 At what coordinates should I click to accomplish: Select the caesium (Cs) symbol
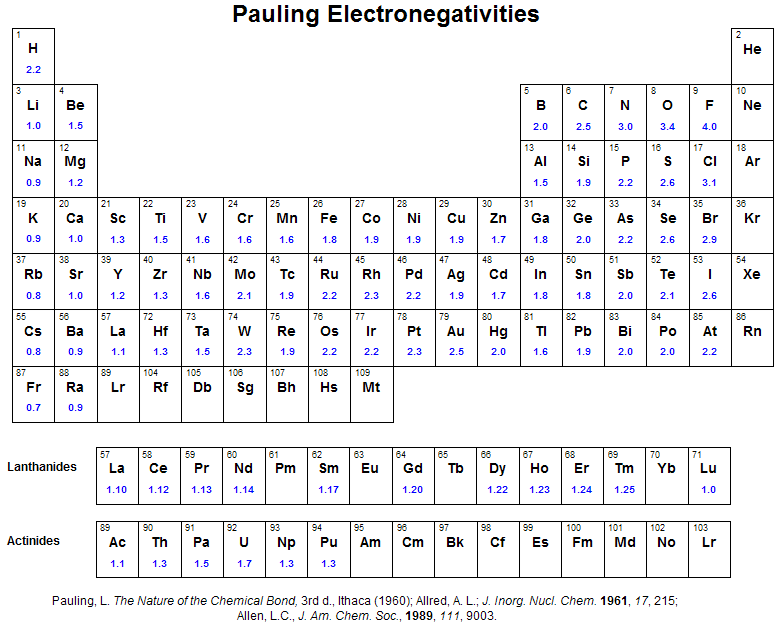pyautogui.click(x=33, y=331)
